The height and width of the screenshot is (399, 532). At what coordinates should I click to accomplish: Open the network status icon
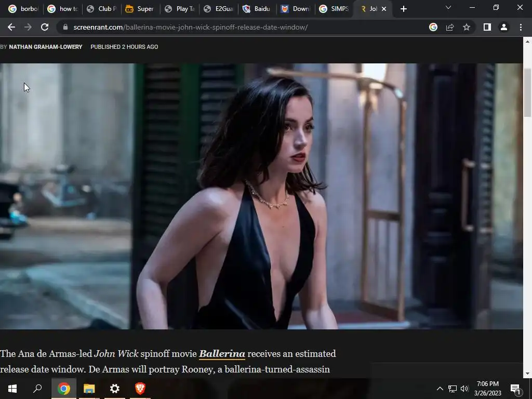point(453,389)
